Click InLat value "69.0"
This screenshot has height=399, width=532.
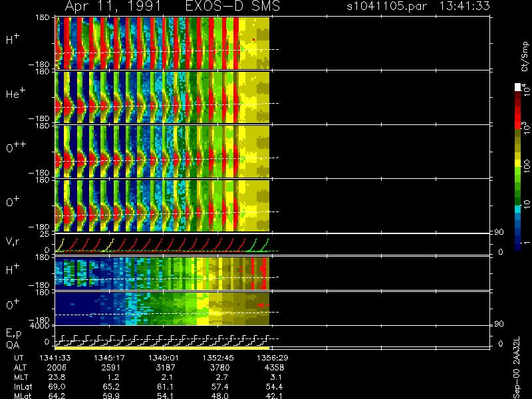pos(57,386)
